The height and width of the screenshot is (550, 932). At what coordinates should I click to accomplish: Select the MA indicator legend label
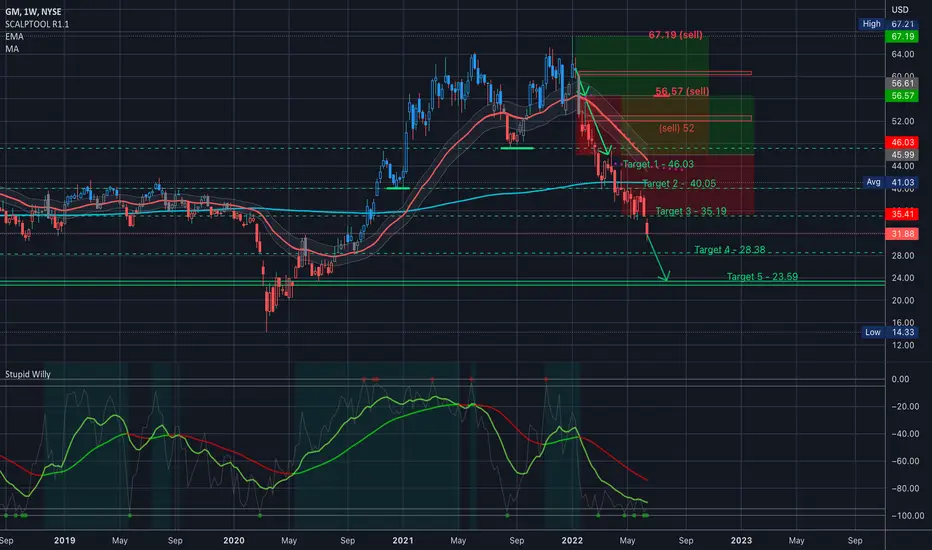(x=12, y=49)
